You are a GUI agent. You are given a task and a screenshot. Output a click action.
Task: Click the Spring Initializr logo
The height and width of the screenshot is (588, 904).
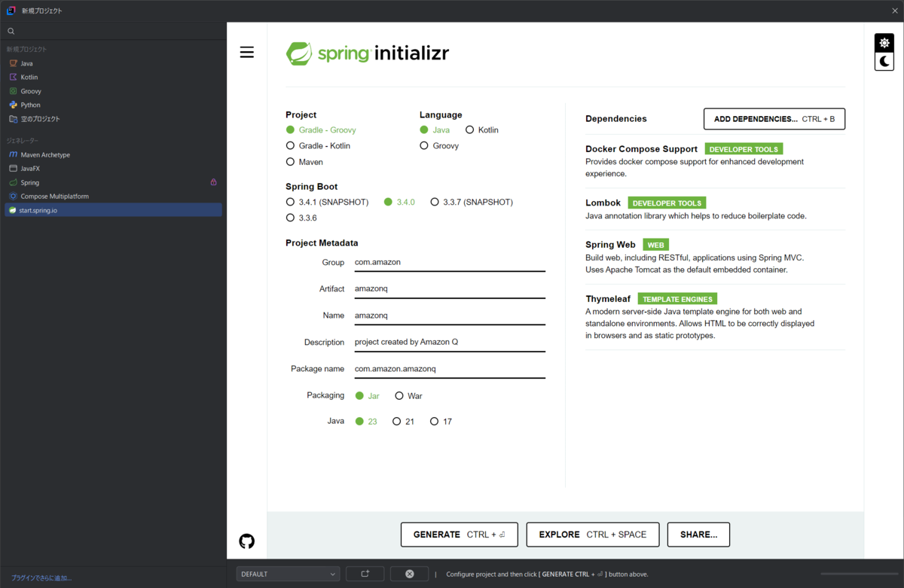[368, 53]
